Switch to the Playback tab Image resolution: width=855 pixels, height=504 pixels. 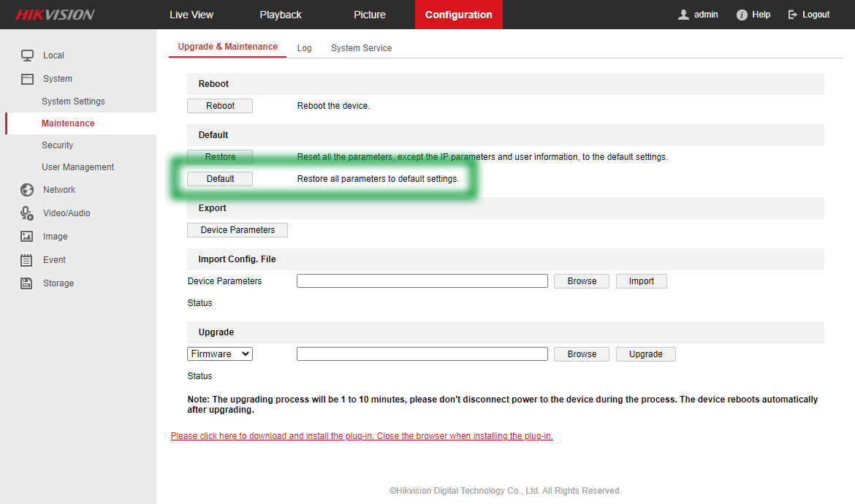click(281, 15)
